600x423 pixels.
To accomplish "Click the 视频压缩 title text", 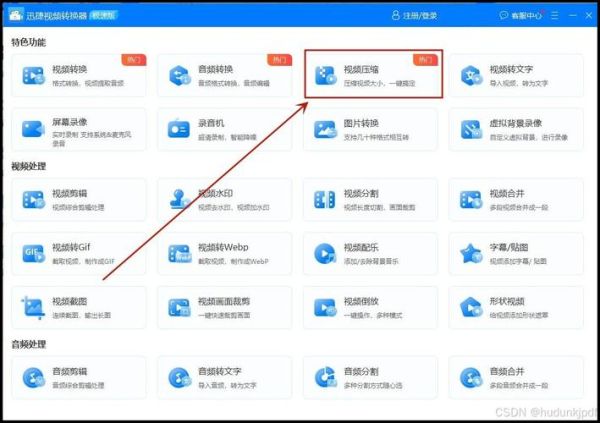I will [361, 69].
